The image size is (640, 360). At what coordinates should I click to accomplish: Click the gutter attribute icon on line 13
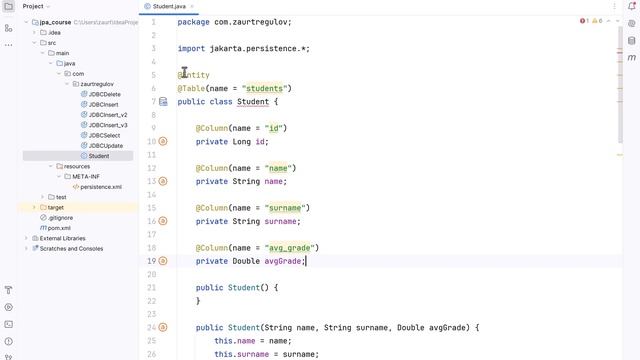point(163,181)
